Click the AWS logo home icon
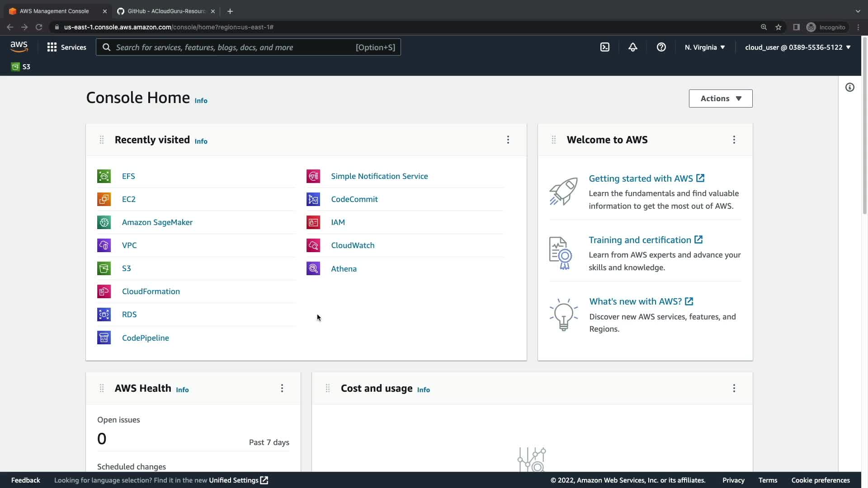 19,47
